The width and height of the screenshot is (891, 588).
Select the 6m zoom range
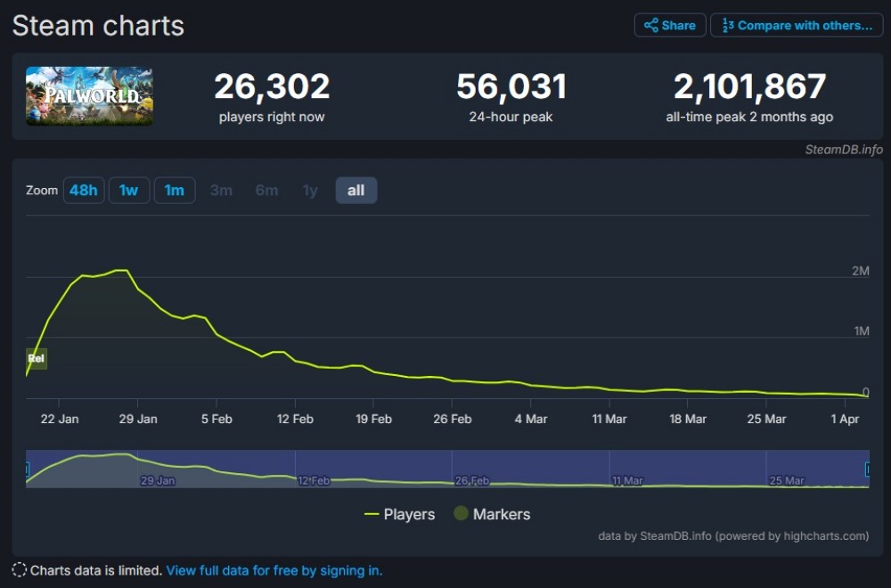pos(266,191)
